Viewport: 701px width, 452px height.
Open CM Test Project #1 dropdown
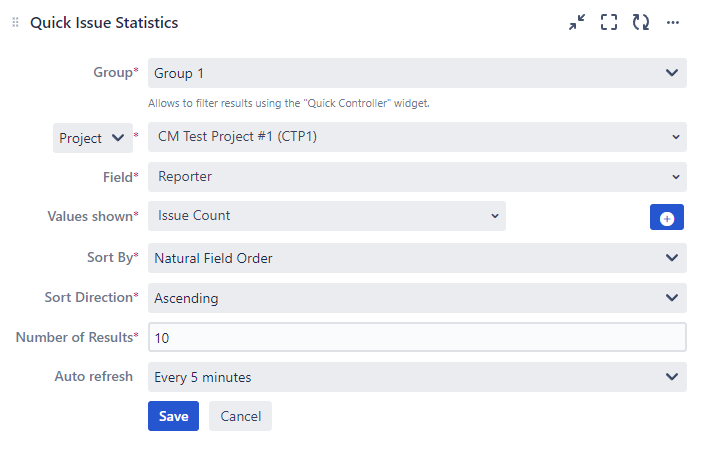point(417,137)
